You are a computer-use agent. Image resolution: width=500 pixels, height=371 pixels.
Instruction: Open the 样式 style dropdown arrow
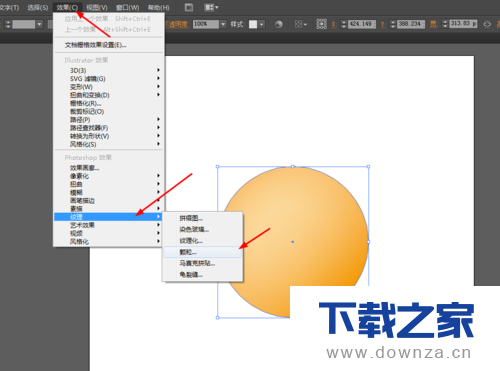pyautogui.click(x=261, y=24)
